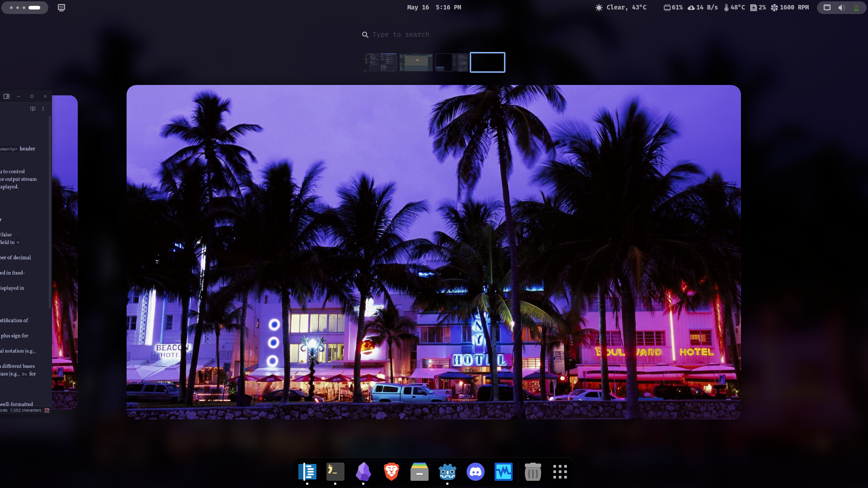The image size is (868, 488).
Task: Open the date and time menu
Action: [x=434, y=7]
